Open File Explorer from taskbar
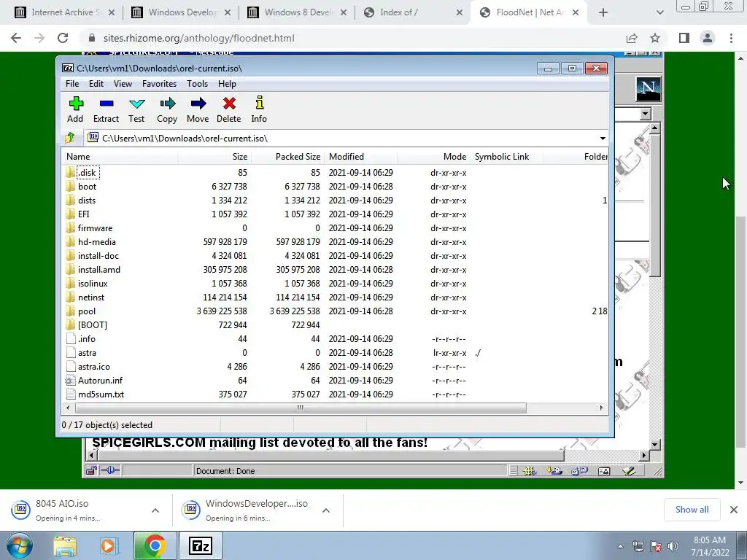747x560 pixels. tap(65, 545)
